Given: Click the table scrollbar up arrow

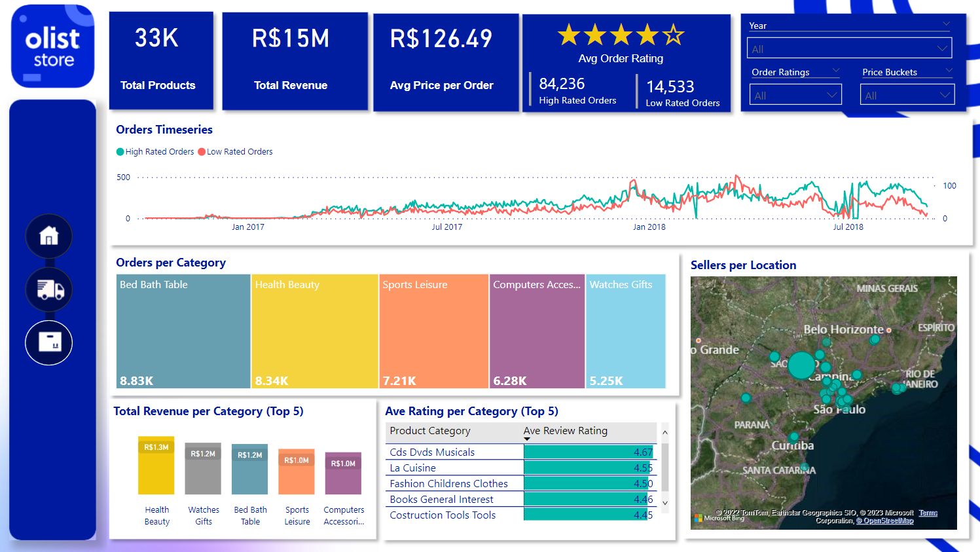Looking at the screenshot, I should tap(665, 432).
